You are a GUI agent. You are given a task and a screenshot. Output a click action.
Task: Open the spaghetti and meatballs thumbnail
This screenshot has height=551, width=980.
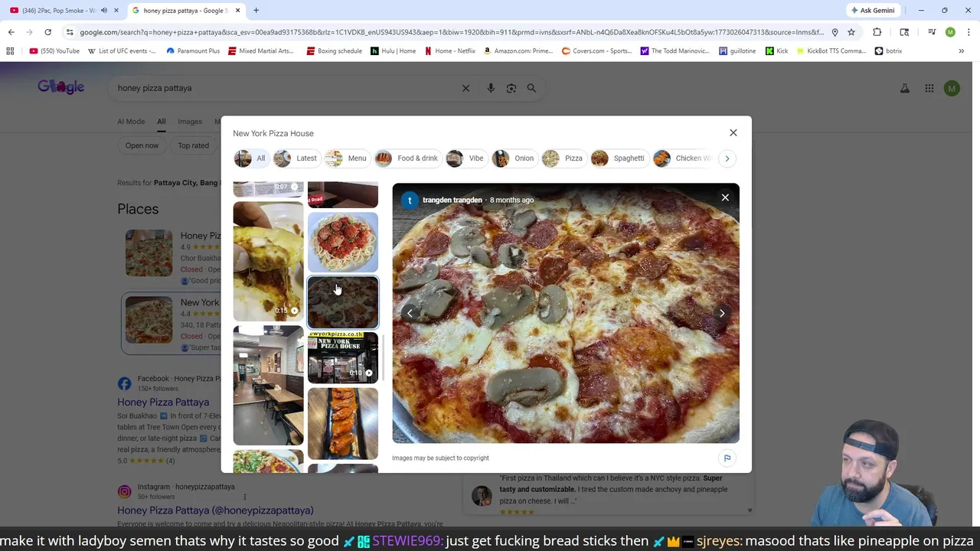tap(343, 242)
